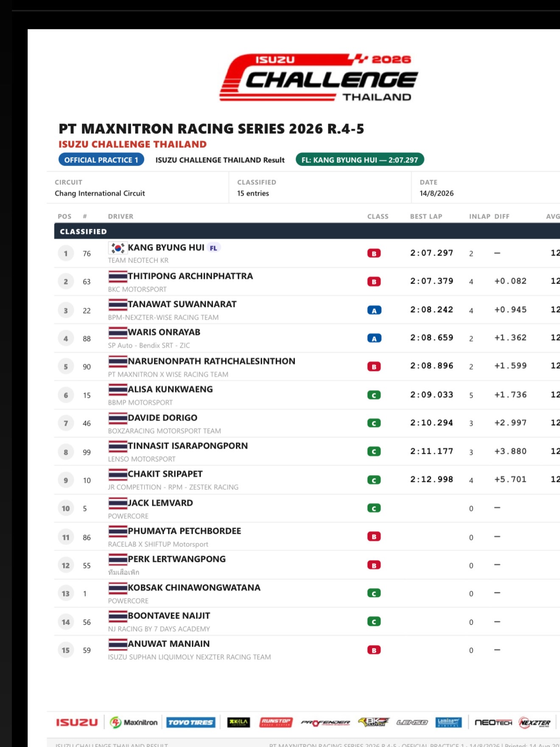Click the Isuzu sponsor logo in the footer
The image size is (560, 747).
77,722
